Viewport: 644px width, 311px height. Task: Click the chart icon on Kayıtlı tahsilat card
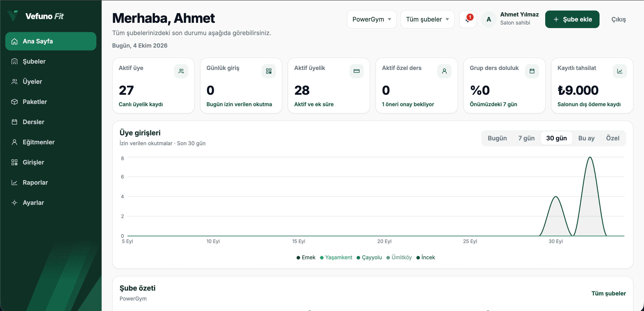pyautogui.click(x=620, y=71)
